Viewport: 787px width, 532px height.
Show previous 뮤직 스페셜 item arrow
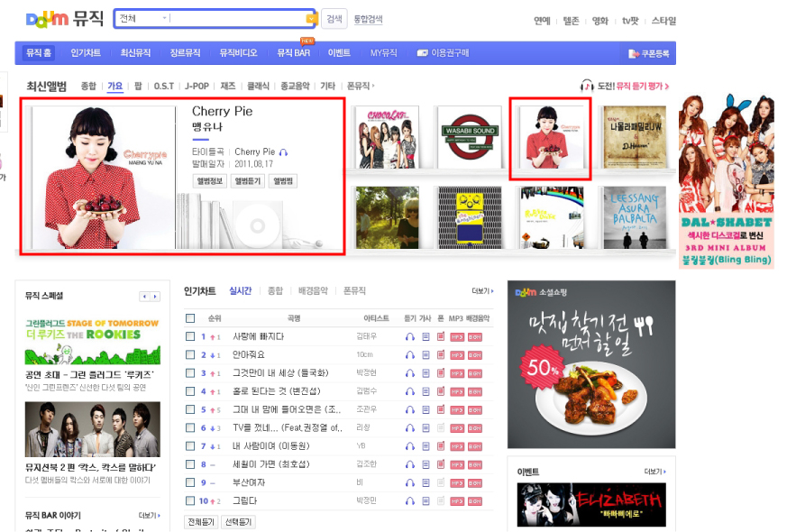tap(144, 297)
